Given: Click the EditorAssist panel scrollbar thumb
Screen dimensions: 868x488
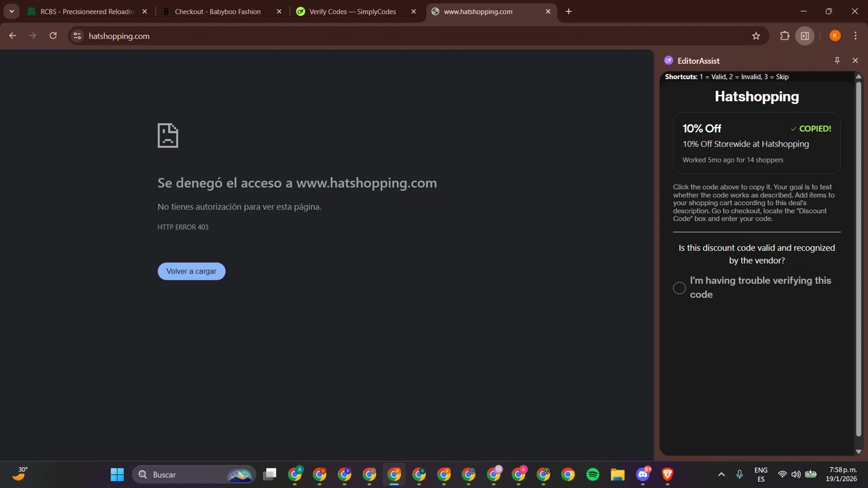Looking at the screenshot, I should click(858, 258).
